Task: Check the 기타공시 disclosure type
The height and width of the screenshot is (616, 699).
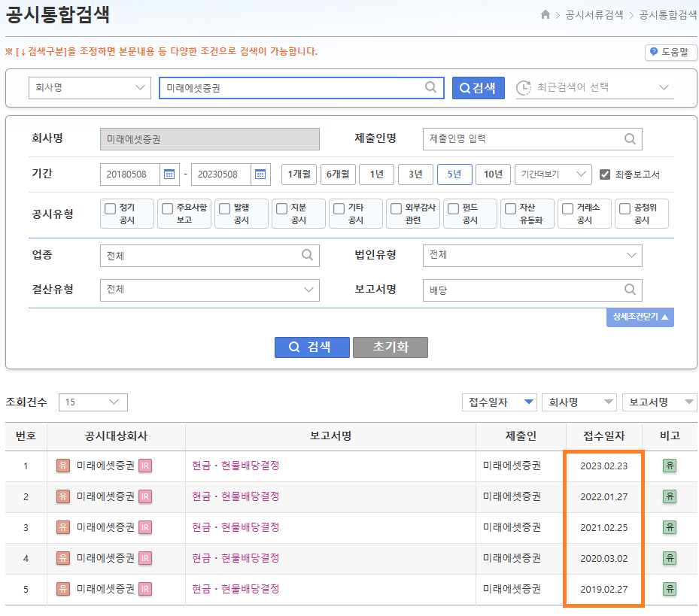Action: click(x=339, y=208)
